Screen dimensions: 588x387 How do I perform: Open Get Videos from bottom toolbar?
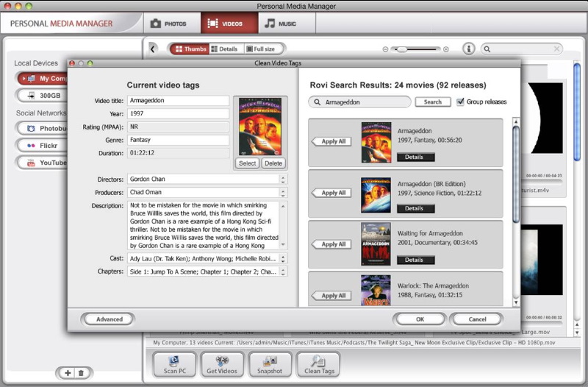coord(221,364)
